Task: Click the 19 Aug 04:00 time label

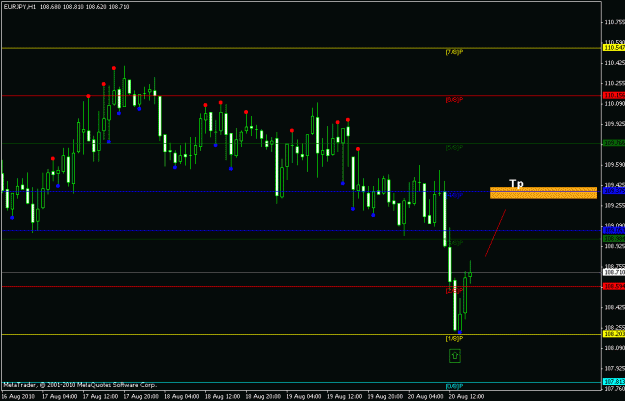Action: [304, 397]
